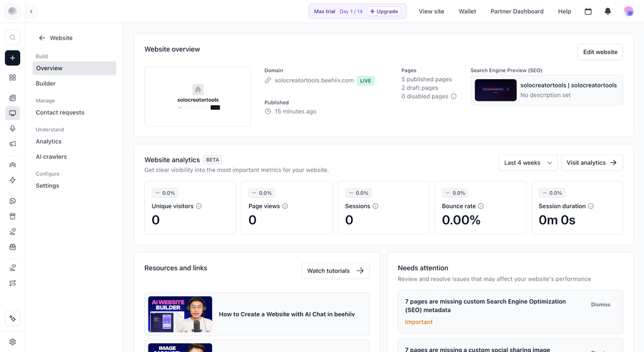Open Contact requests in the Website menu
The height and width of the screenshot is (352, 644).
tap(60, 113)
